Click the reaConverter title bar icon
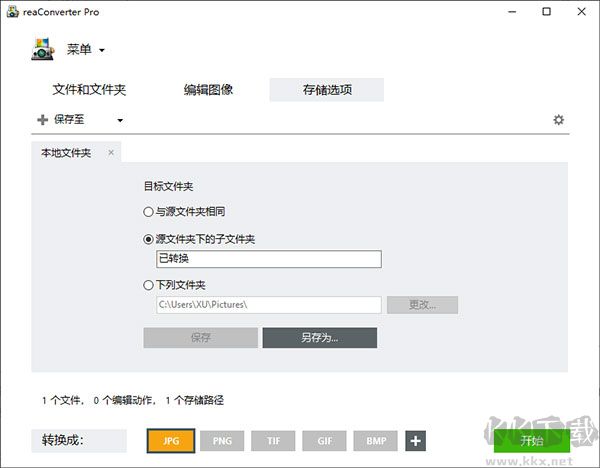600x468 pixels. point(13,12)
